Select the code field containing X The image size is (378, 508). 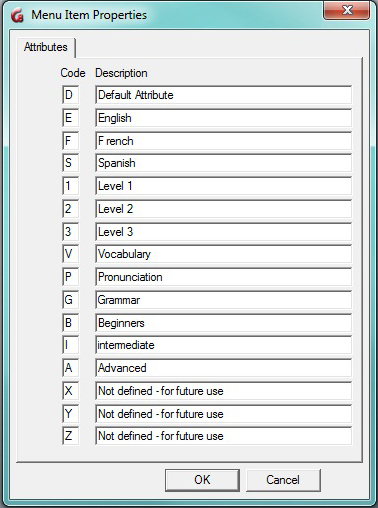pos(71,391)
